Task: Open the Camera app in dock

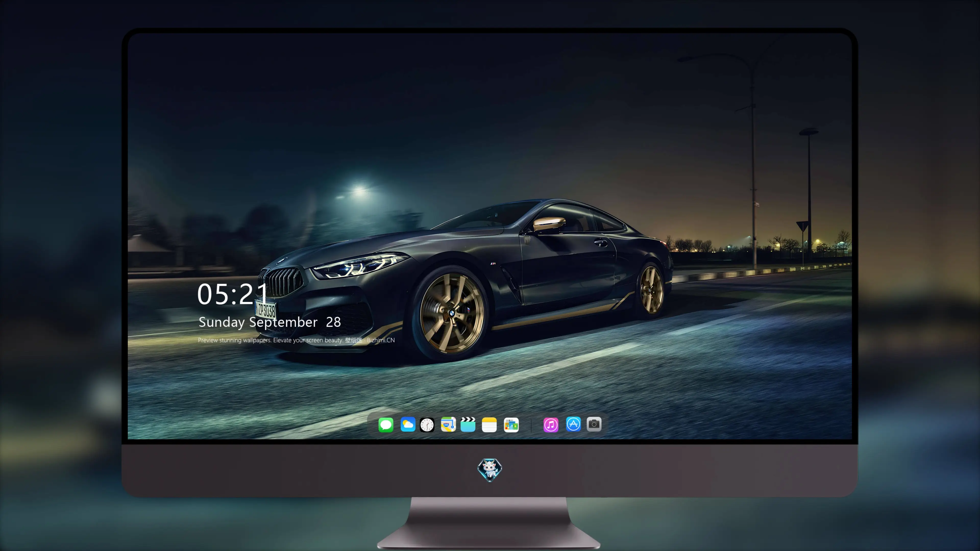Action: pyautogui.click(x=594, y=424)
